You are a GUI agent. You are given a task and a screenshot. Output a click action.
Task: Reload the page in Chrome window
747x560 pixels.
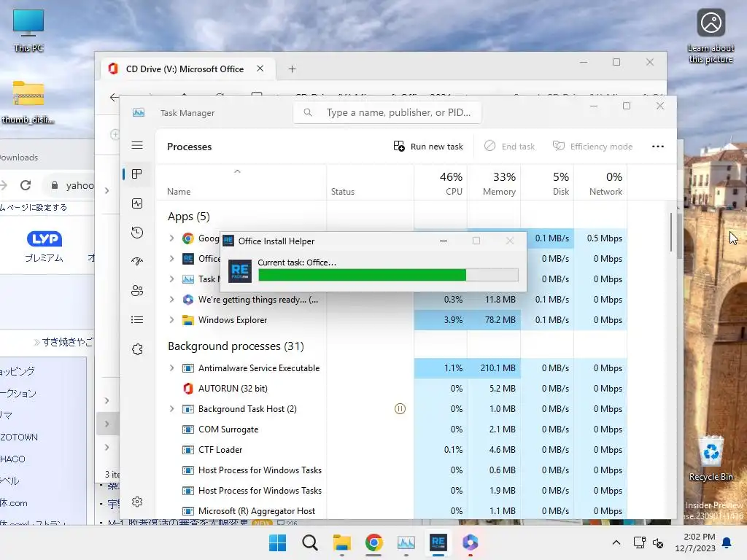coord(26,185)
